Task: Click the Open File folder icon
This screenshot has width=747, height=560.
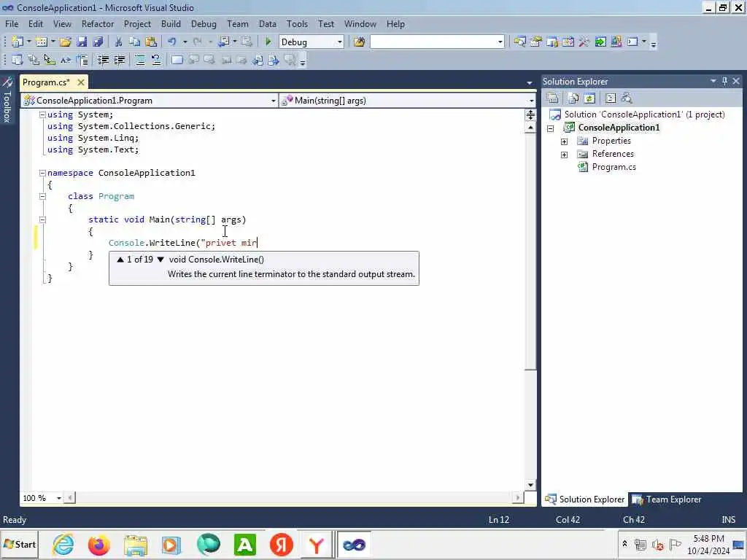Action: coord(65,42)
